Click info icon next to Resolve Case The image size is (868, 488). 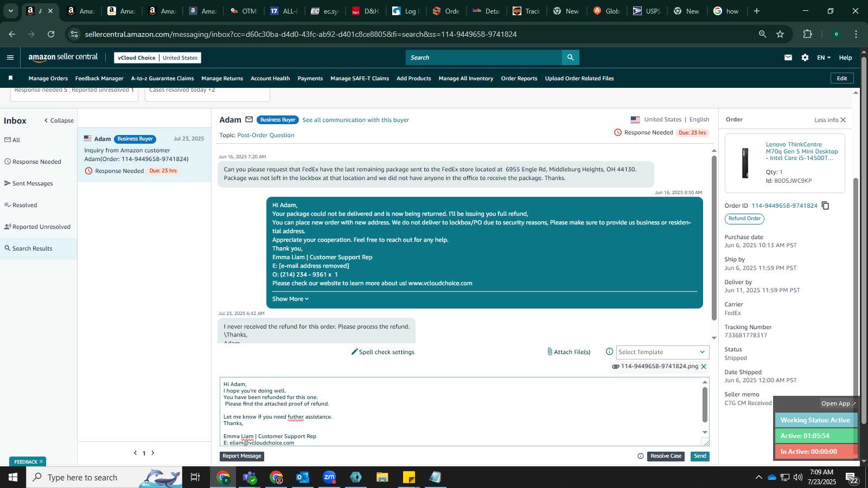(x=640, y=456)
